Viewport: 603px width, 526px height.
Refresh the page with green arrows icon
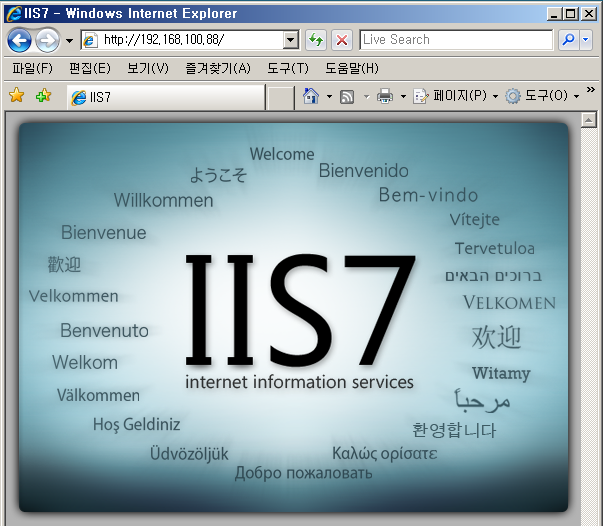click(316, 40)
